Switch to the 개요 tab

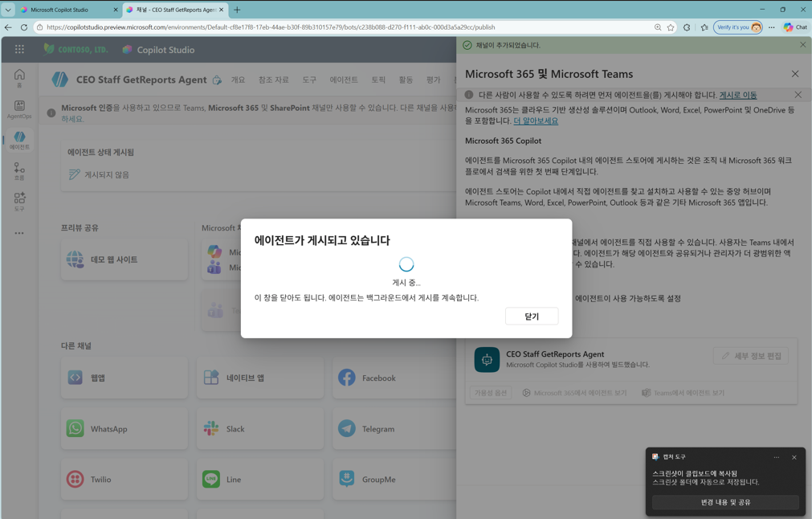(x=238, y=80)
